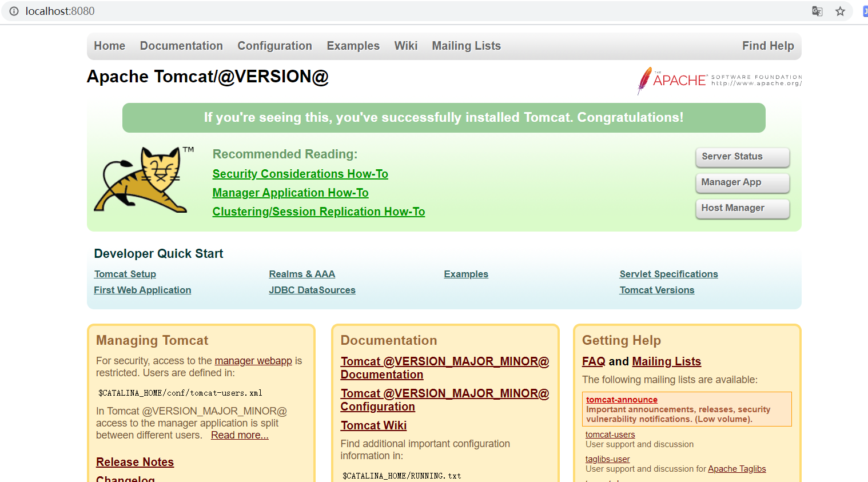
Task: Click the Apache Tomcat/@VERSION@ heading
Action: 208,77
